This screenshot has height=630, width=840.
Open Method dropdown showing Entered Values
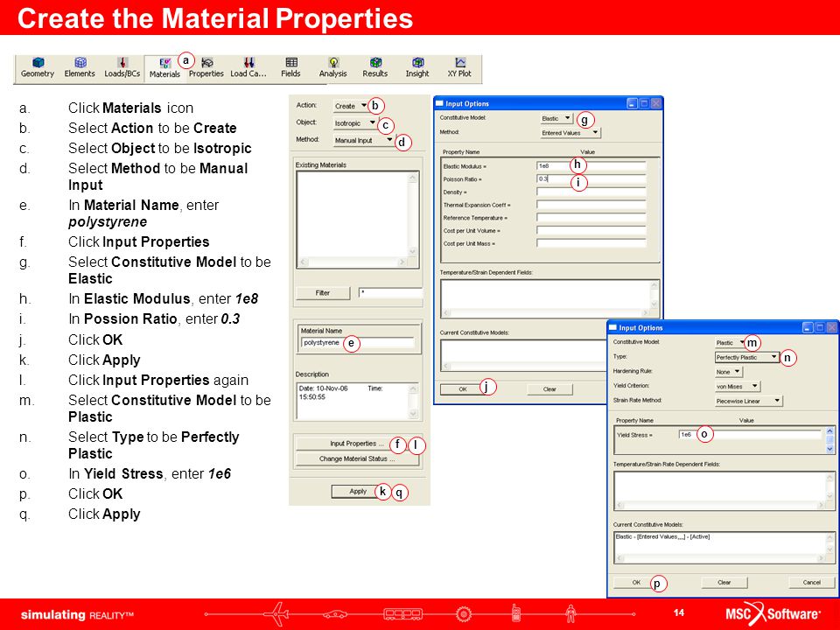pos(570,133)
